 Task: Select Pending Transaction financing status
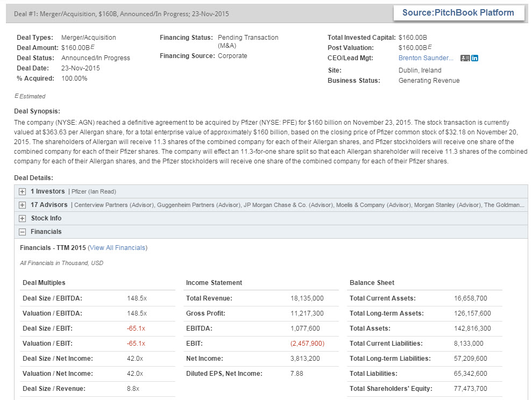pos(248,41)
